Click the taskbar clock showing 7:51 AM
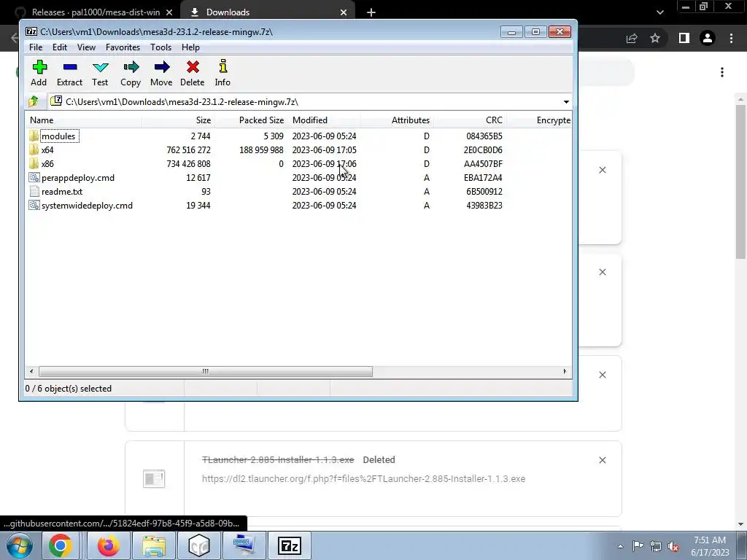The image size is (747, 560). (710, 546)
